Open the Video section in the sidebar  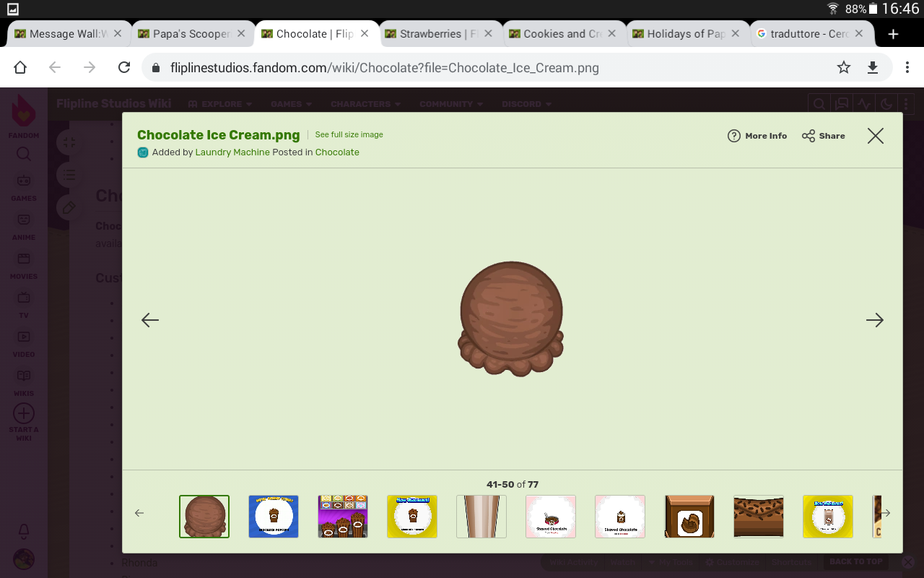click(24, 343)
